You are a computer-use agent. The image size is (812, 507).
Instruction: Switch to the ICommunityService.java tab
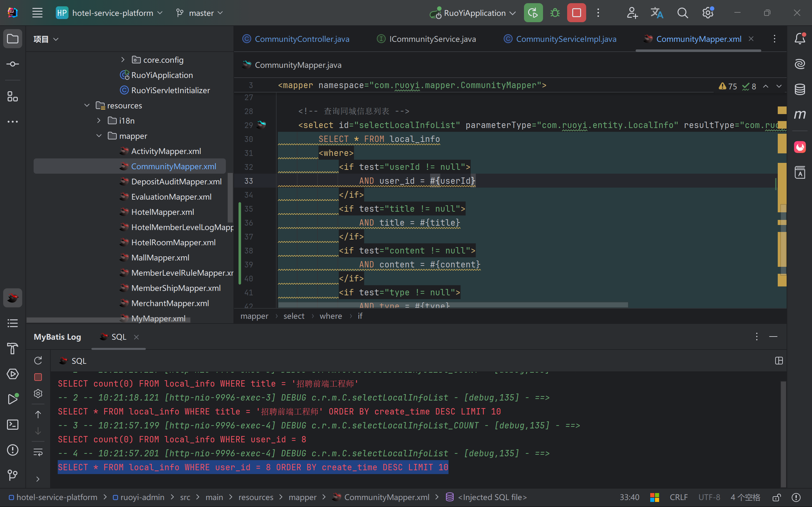pyautogui.click(x=432, y=39)
